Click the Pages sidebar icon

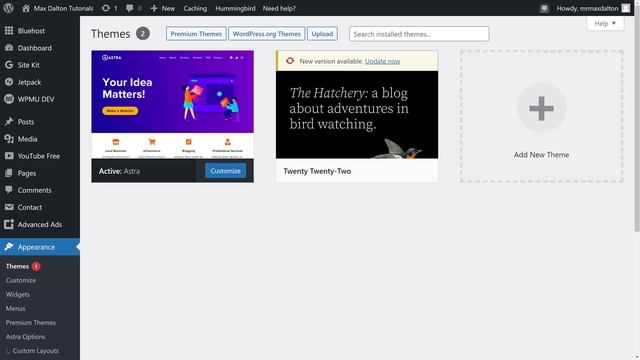pos(9,173)
